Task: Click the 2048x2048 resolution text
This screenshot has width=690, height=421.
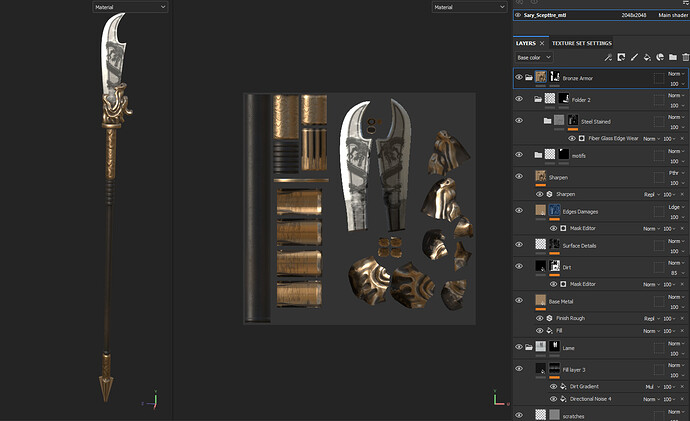Action: coord(634,15)
